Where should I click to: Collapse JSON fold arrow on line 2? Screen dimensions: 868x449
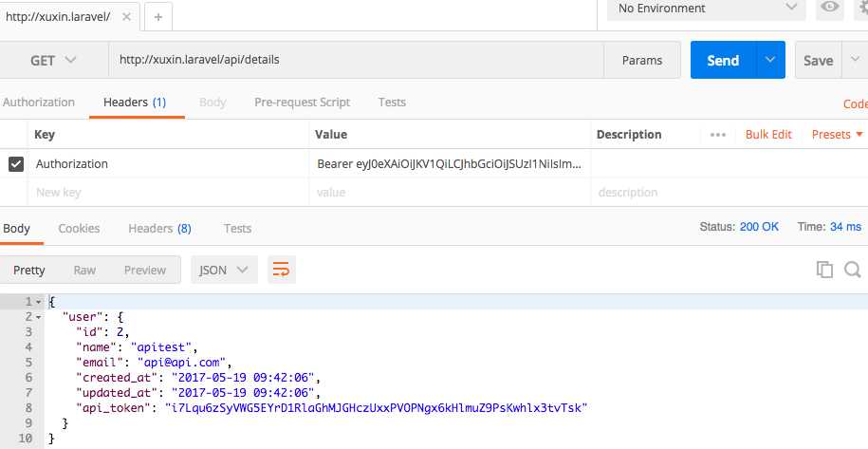click(38, 317)
